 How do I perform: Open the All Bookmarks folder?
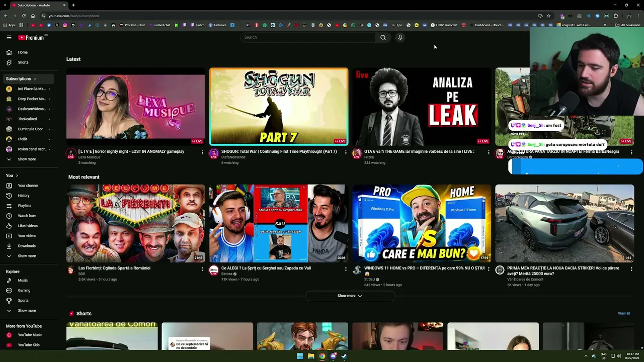628,25
